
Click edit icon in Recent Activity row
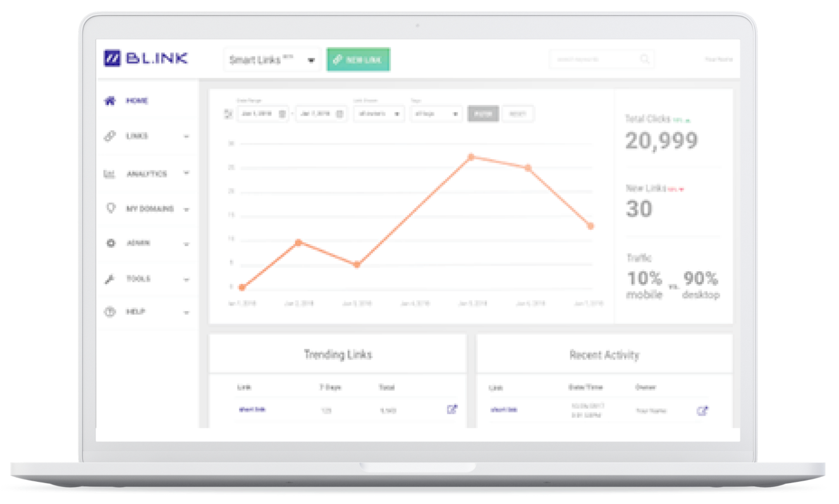click(702, 410)
